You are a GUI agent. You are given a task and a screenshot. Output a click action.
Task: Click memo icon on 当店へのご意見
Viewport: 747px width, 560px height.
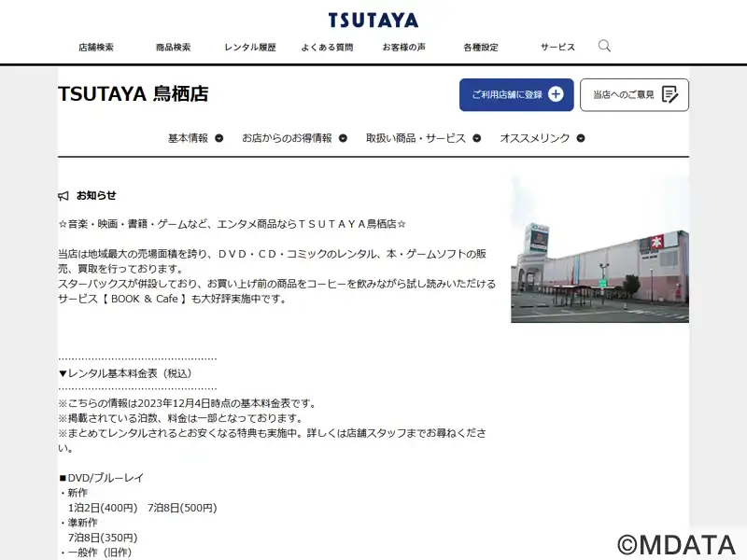click(x=669, y=95)
